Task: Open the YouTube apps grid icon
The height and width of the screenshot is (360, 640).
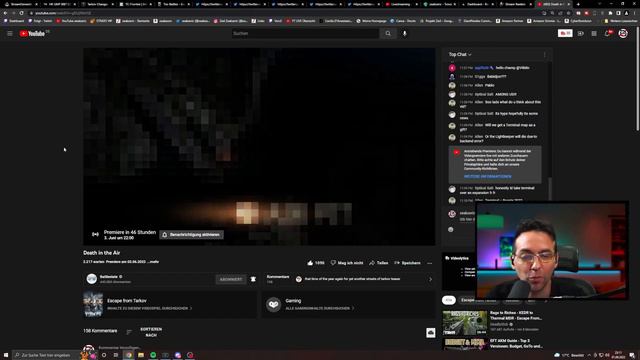Action: coord(594,33)
